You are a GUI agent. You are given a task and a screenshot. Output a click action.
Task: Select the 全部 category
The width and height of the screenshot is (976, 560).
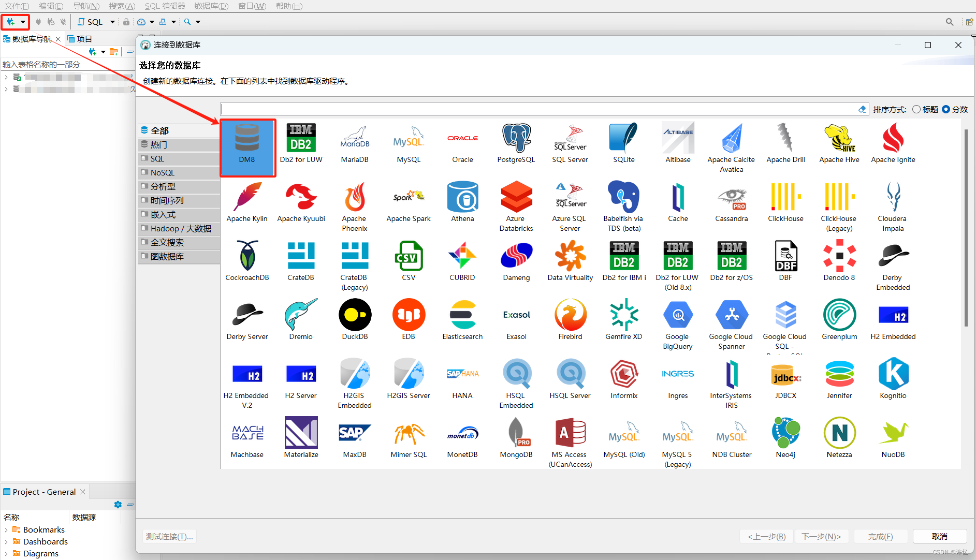179,130
